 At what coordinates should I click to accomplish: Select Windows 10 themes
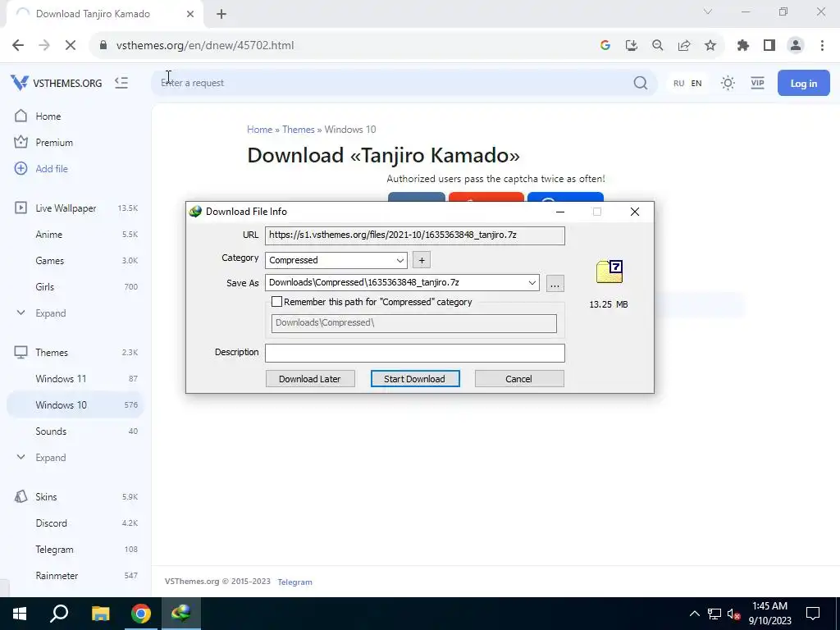tap(75, 405)
